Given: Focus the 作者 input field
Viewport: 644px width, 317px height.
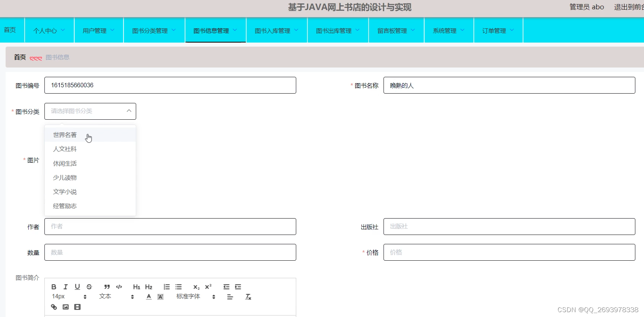Looking at the screenshot, I should coord(170,226).
